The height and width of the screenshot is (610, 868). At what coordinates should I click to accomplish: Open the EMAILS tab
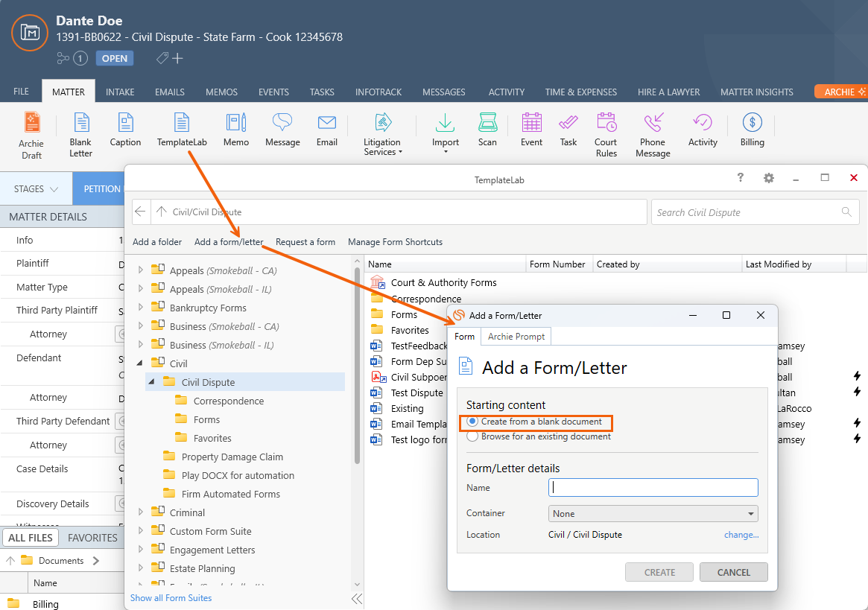tap(170, 92)
